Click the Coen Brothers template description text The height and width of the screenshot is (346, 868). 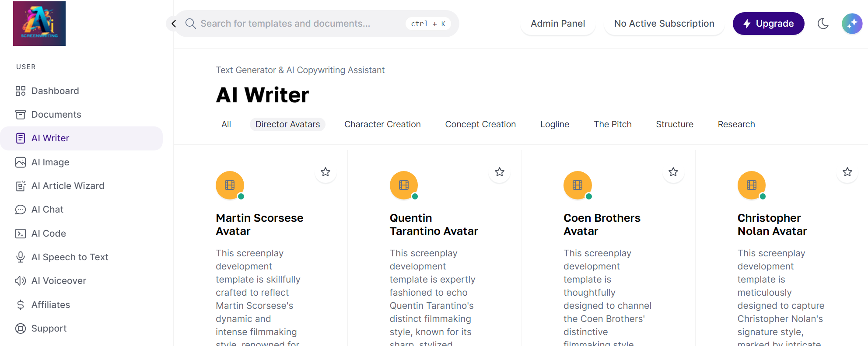click(607, 297)
